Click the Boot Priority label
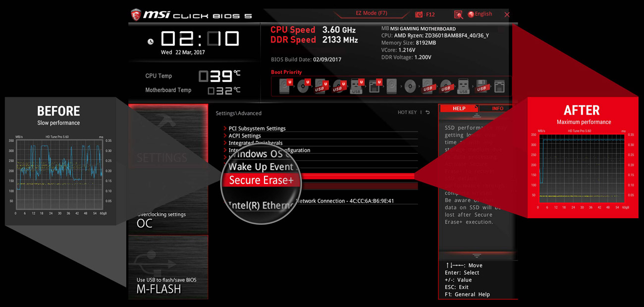Image resolution: width=644 pixels, height=307 pixels. coord(286,72)
